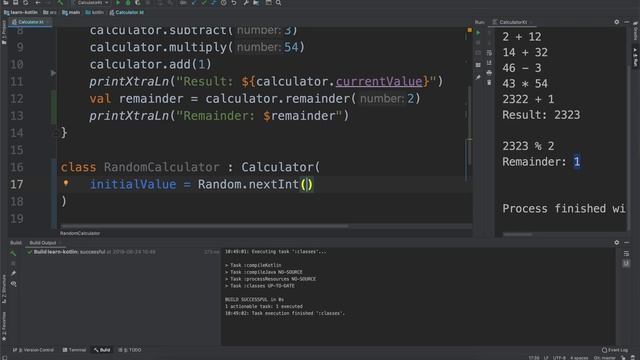Open the Build panel settings gear

coord(617,242)
